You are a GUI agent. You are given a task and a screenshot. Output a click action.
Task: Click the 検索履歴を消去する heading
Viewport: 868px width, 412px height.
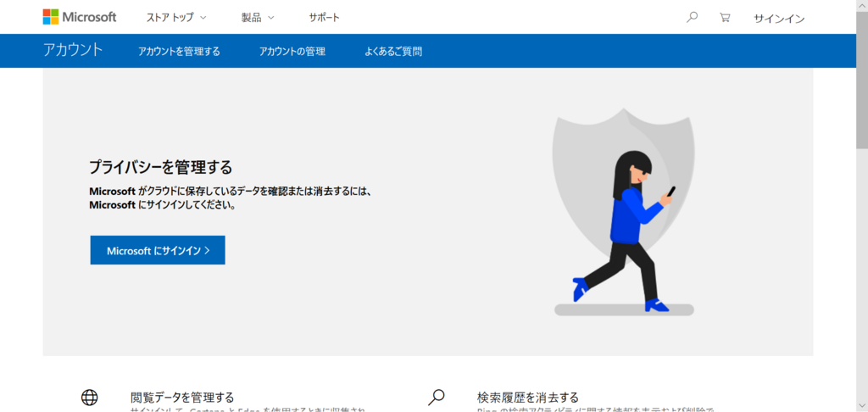[x=527, y=397]
